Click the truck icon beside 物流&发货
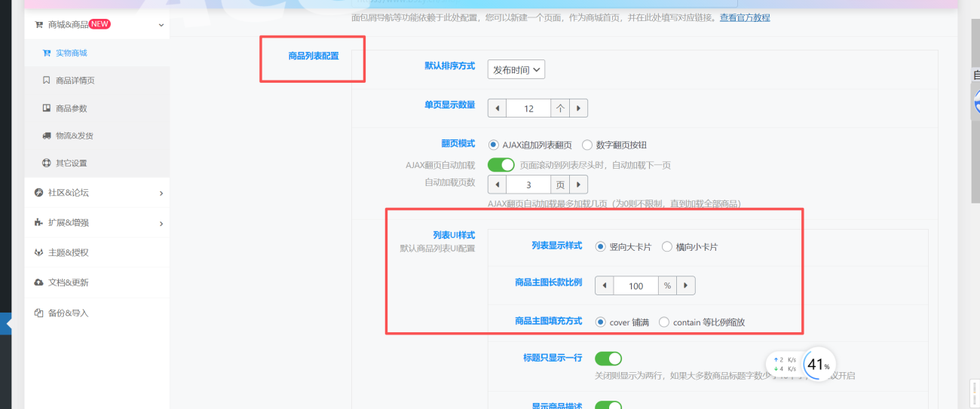Screen dimensions: 980x409 [47, 136]
